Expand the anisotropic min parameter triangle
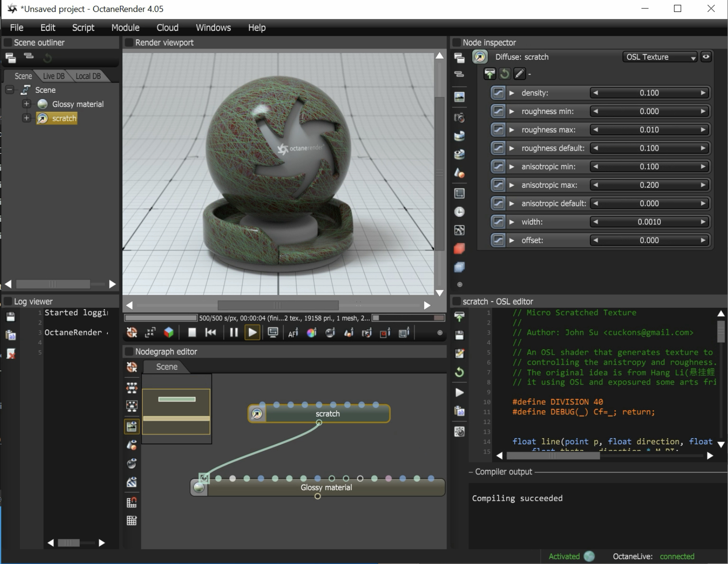 (512, 167)
